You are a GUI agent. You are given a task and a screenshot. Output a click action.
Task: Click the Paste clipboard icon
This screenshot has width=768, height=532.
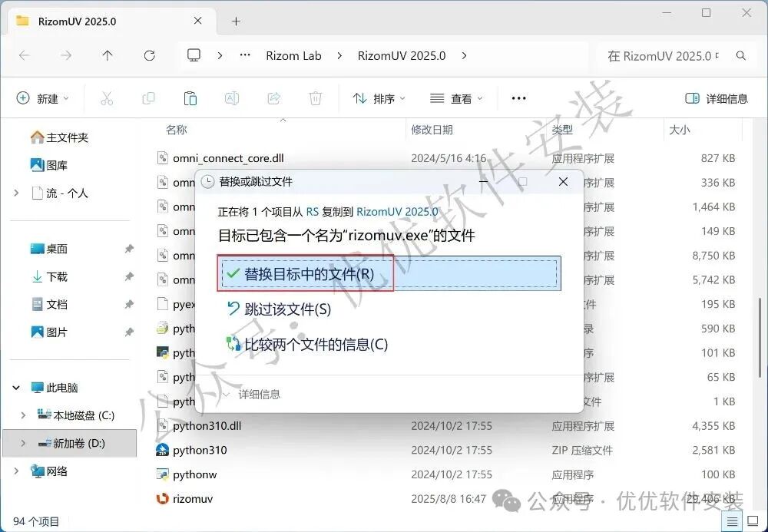[x=190, y=98]
